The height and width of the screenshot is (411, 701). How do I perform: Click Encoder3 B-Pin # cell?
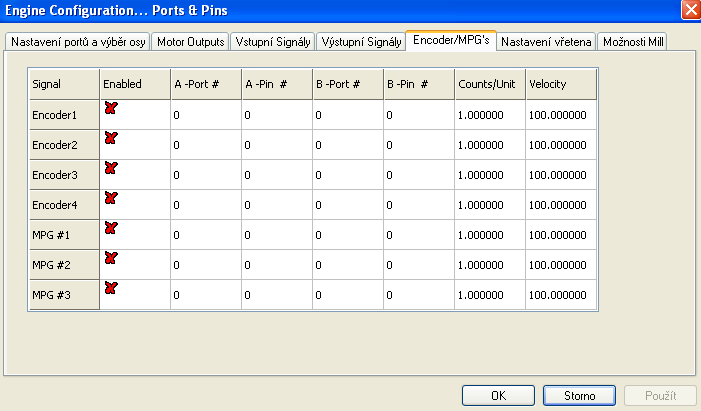click(417, 175)
